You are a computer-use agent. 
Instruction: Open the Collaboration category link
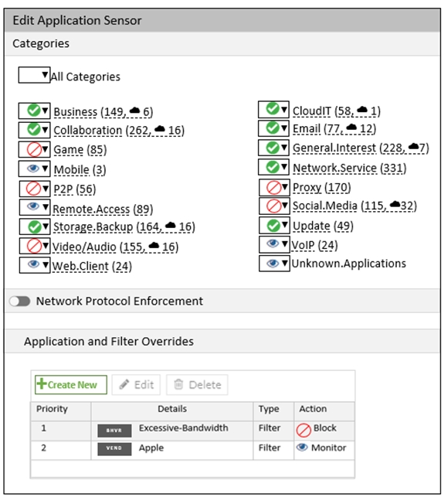coord(88,130)
